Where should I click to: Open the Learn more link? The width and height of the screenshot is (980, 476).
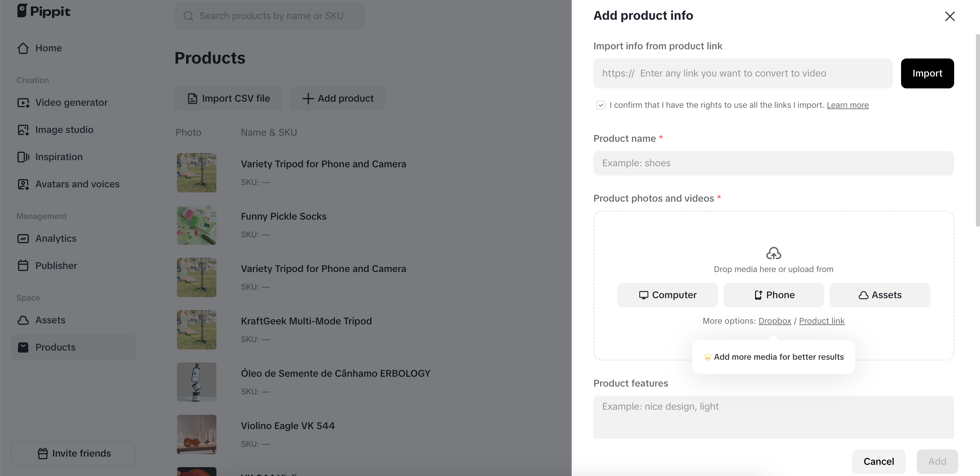[848, 105]
